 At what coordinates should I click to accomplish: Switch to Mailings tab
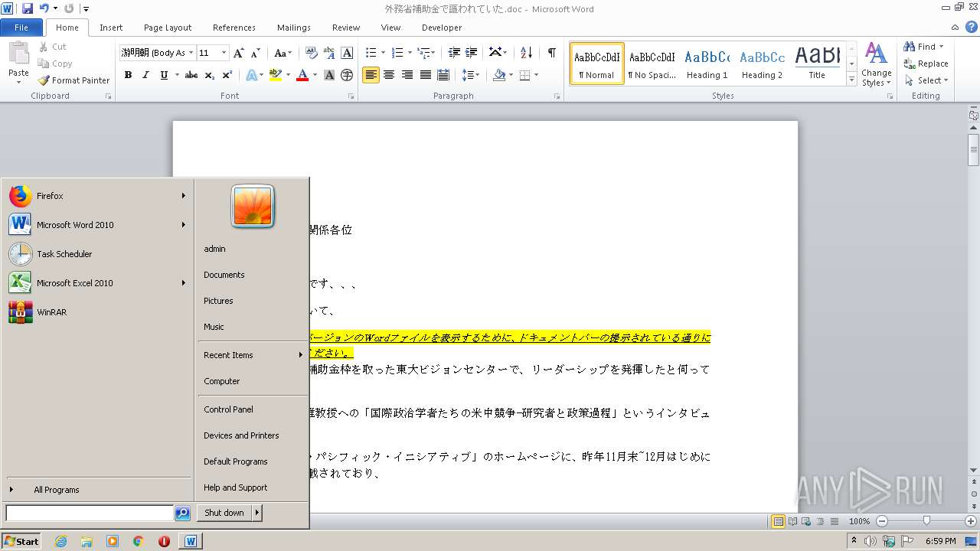[x=294, y=28]
